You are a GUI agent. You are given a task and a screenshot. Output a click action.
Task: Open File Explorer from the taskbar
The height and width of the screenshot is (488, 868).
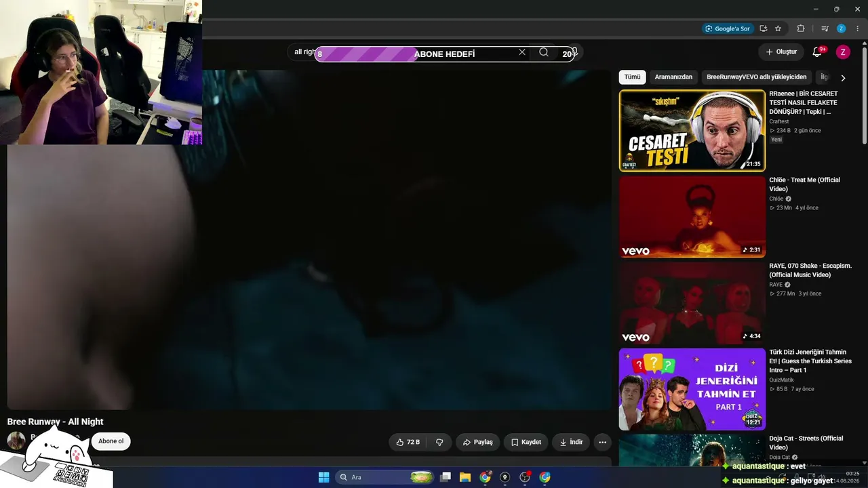(465, 477)
